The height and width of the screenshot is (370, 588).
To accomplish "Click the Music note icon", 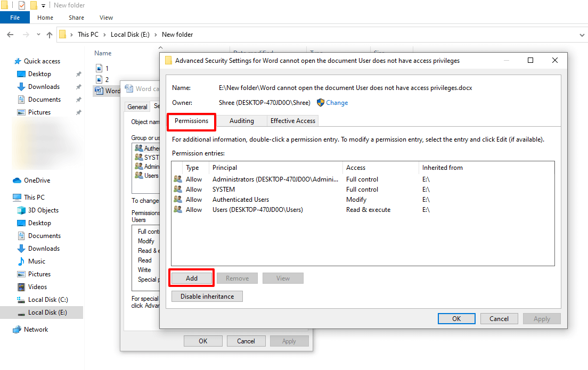I will (x=21, y=261).
